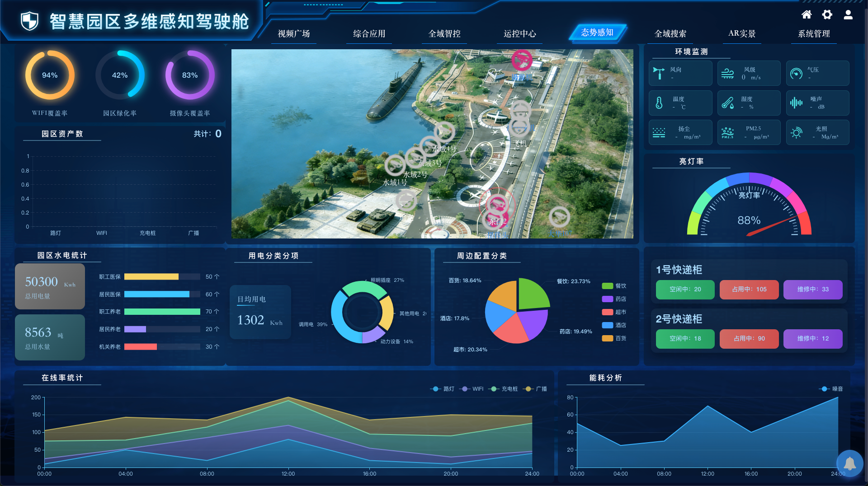Toggle 餐饮 legend in pie chart
Screen dimensions: 868x486
click(614, 286)
